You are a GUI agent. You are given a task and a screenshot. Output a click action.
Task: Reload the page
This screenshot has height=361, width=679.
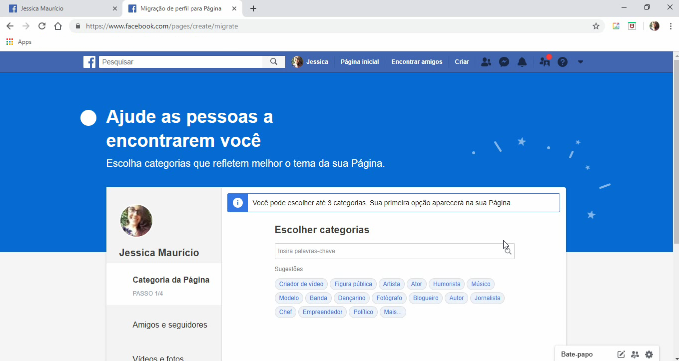click(42, 26)
